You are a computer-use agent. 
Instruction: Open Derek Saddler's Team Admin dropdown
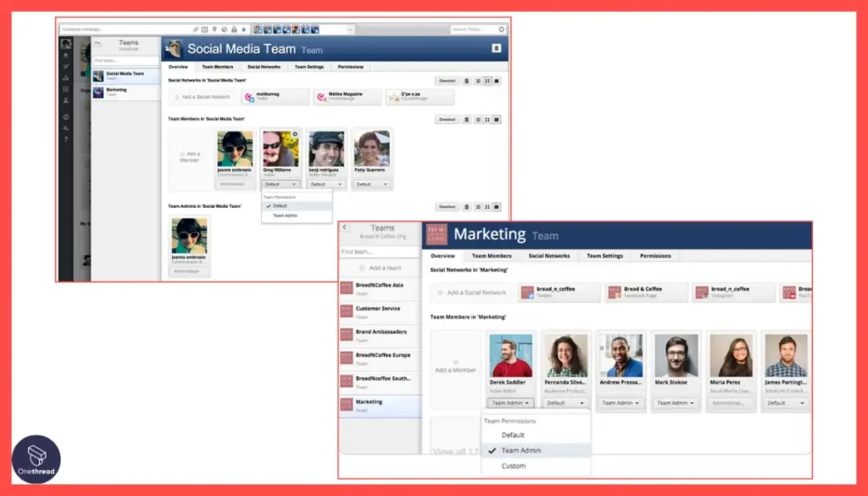tap(509, 403)
